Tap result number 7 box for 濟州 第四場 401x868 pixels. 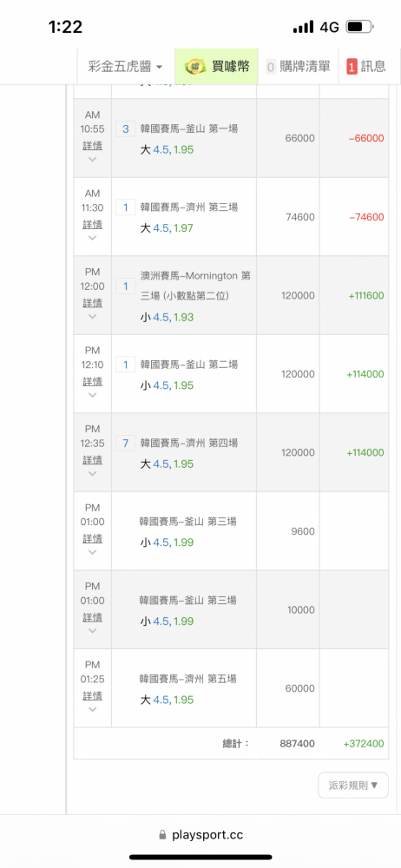click(125, 444)
